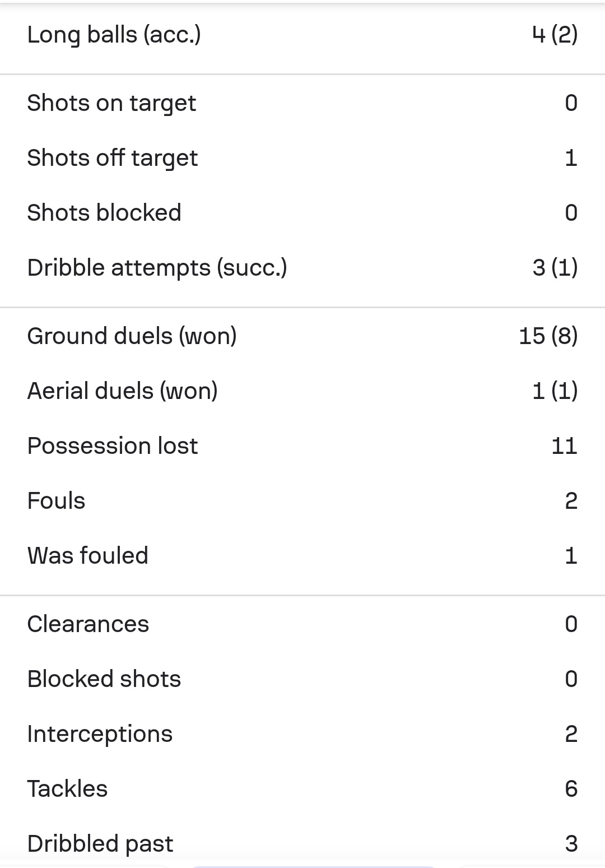Select the tackles value 6
Image resolution: width=605 pixels, height=868 pixels.
pos(571,789)
